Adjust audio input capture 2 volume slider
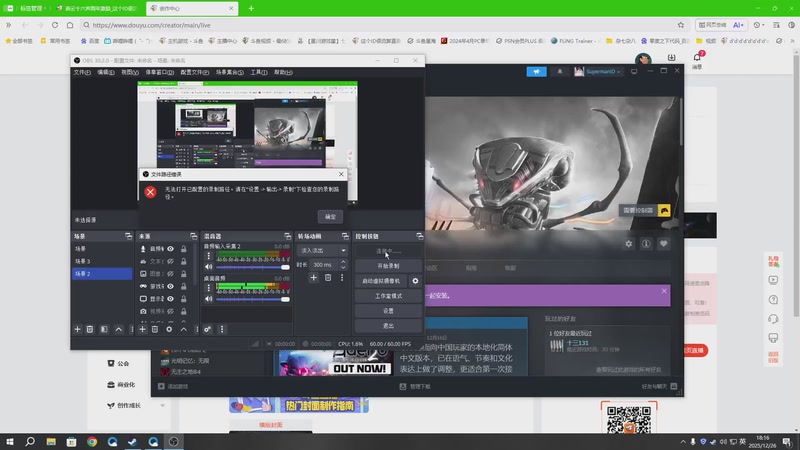 coord(253,267)
